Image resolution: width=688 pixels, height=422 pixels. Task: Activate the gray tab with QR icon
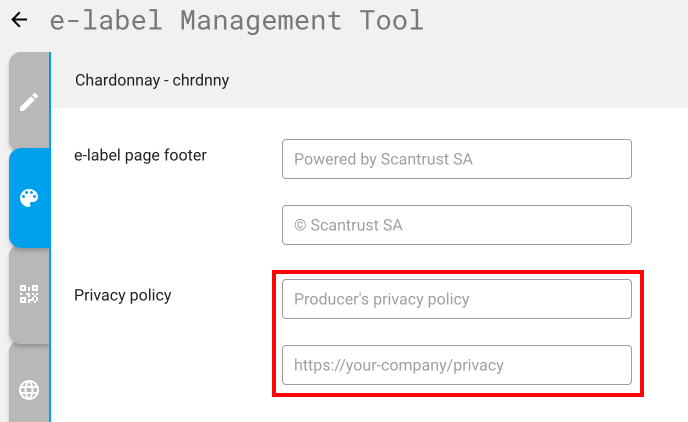point(29,295)
